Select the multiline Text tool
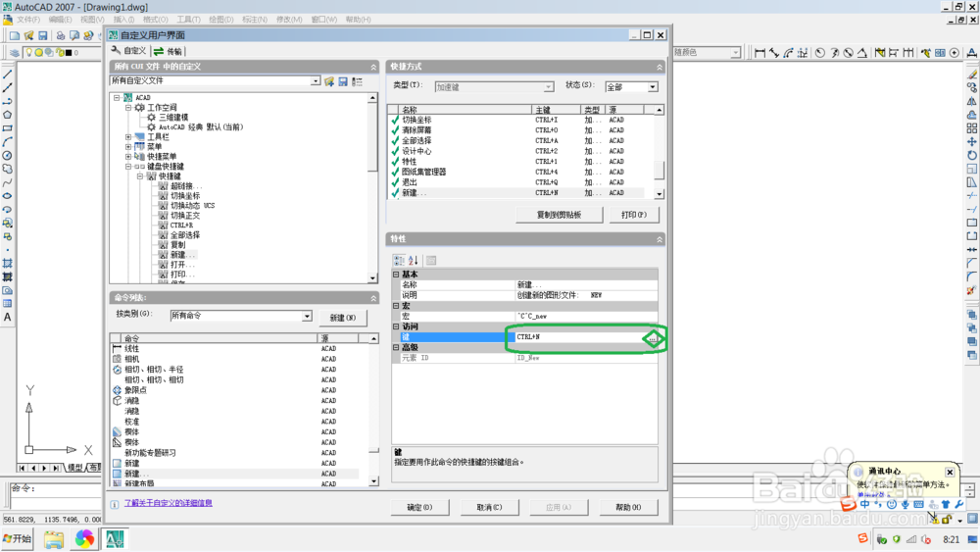Screen dimensions: 980x552 pos(8,317)
